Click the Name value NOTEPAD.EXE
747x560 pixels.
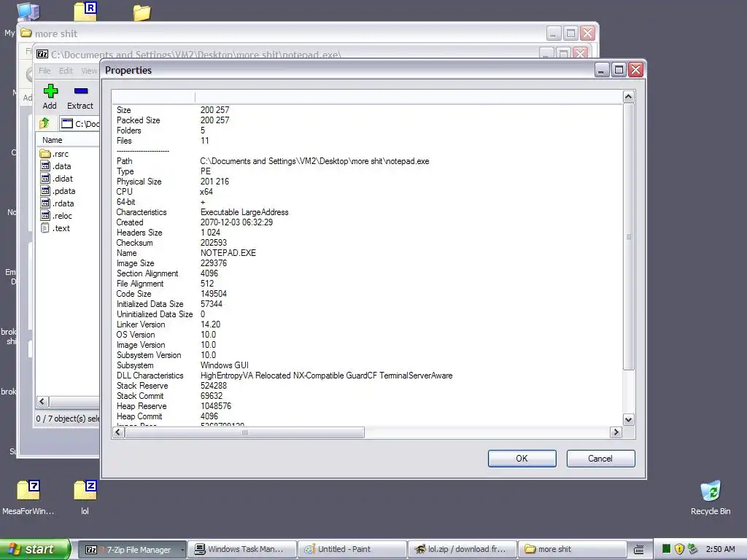tap(228, 253)
